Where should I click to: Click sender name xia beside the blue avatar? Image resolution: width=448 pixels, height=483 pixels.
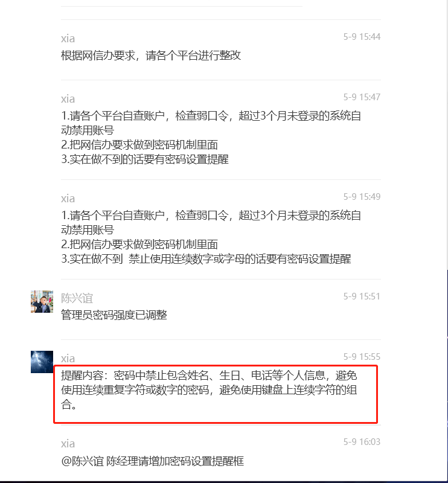pos(68,359)
